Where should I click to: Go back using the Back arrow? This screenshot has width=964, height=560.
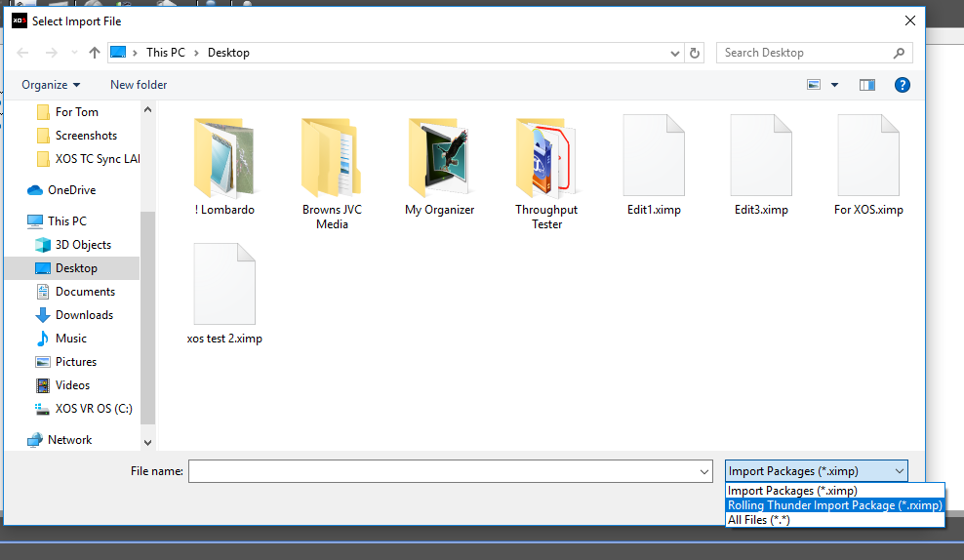coord(22,53)
